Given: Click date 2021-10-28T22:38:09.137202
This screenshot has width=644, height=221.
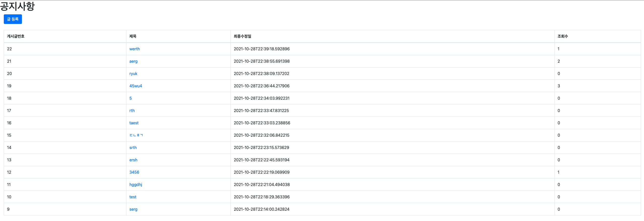Looking at the screenshot, I should click(x=261, y=73).
